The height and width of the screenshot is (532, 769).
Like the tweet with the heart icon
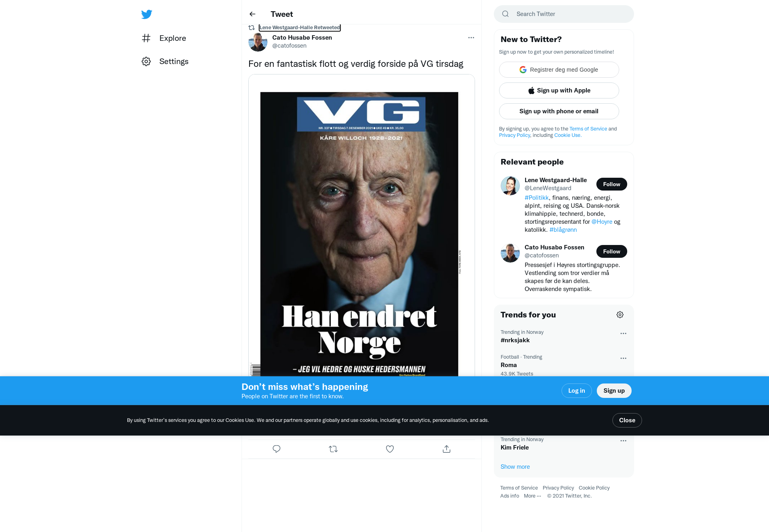click(x=390, y=449)
